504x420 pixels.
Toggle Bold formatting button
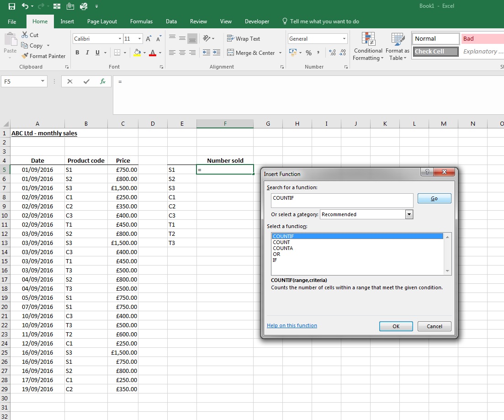pyautogui.click(x=77, y=53)
